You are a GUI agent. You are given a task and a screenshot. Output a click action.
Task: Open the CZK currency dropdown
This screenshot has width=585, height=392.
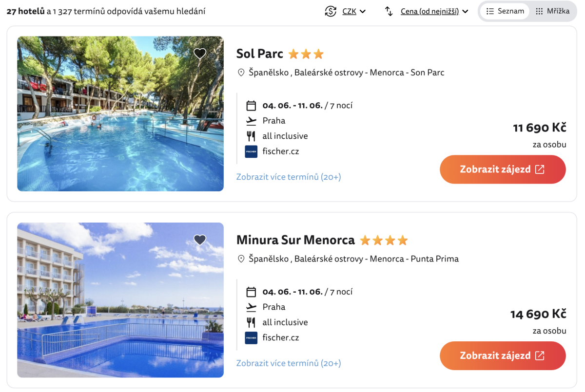[353, 11]
